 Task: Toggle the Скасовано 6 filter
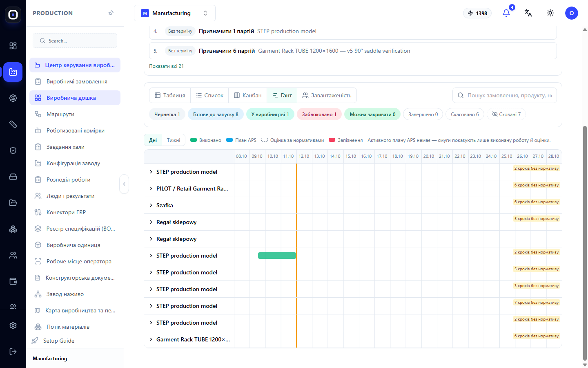tap(465, 114)
